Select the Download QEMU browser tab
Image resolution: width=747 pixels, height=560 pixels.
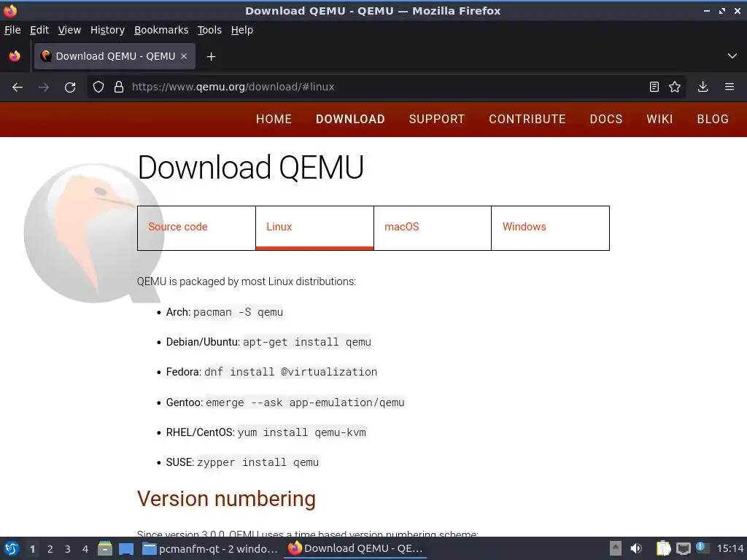(115, 56)
